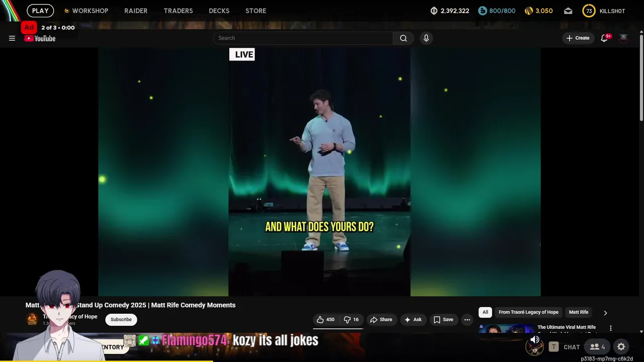Click the session code p3183-mp7mg-c6k2d
This screenshot has width=644, height=362.
click(x=607, y=359)
